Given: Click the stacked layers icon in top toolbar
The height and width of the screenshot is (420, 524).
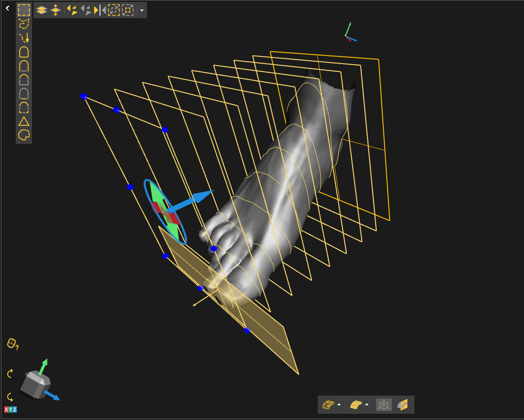Looking at the screenshot, I should (x=42, y=10).
